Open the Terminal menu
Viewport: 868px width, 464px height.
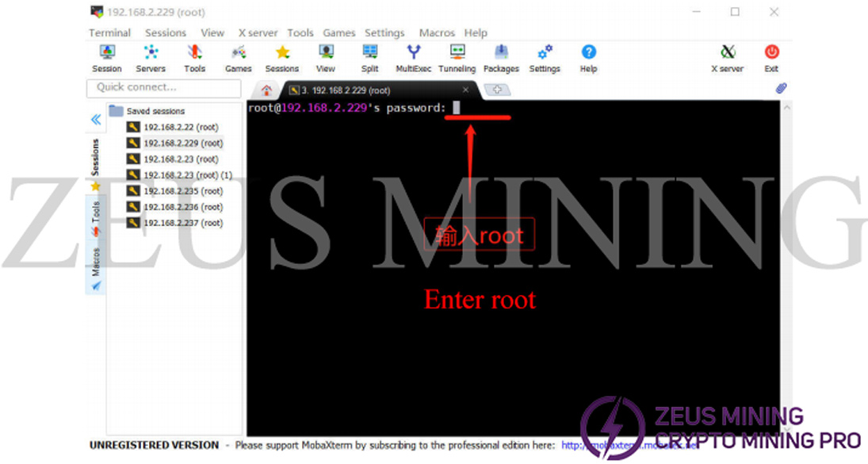click(x=109, y=33)
